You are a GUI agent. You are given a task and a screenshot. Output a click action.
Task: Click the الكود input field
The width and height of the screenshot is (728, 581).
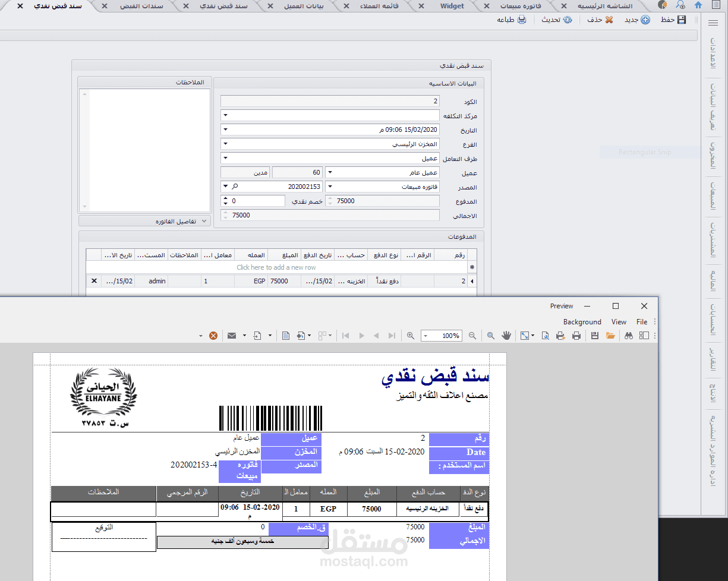[x=330, y=102]
